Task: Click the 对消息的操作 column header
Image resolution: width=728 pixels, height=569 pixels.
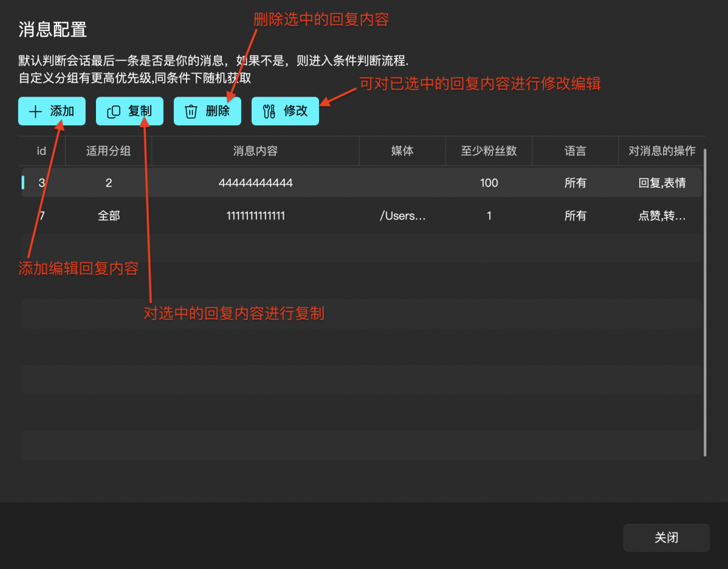Action: [661, 151]
